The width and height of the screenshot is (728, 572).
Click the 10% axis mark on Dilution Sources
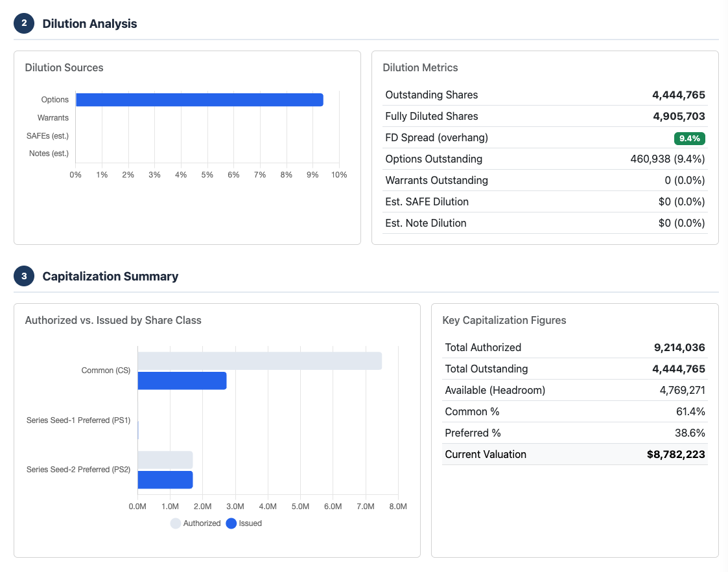coord(338,174)
